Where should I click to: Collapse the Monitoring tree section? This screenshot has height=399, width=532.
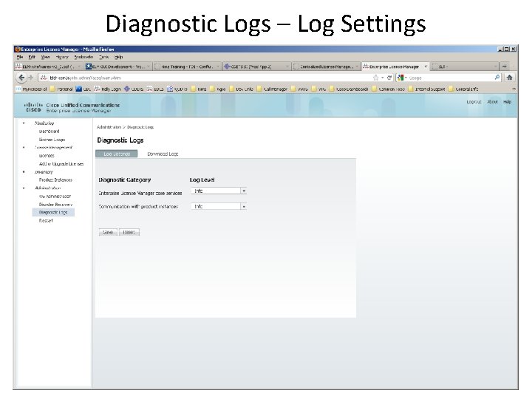pos(24,123)
